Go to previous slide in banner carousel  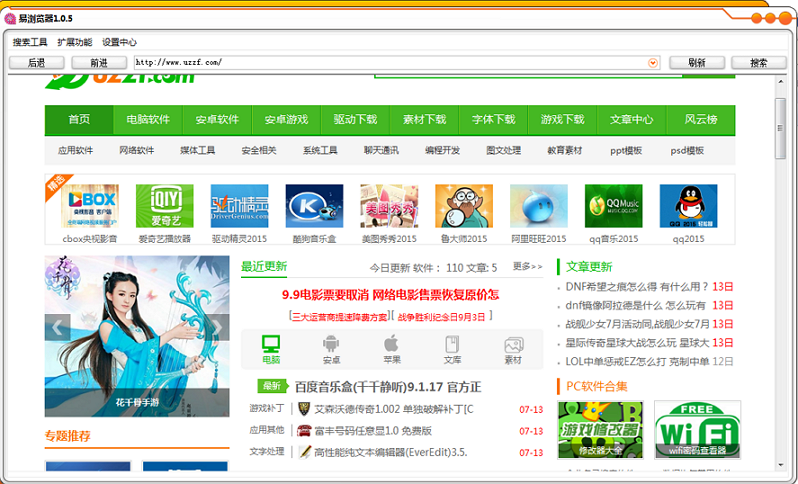(57, 327)
